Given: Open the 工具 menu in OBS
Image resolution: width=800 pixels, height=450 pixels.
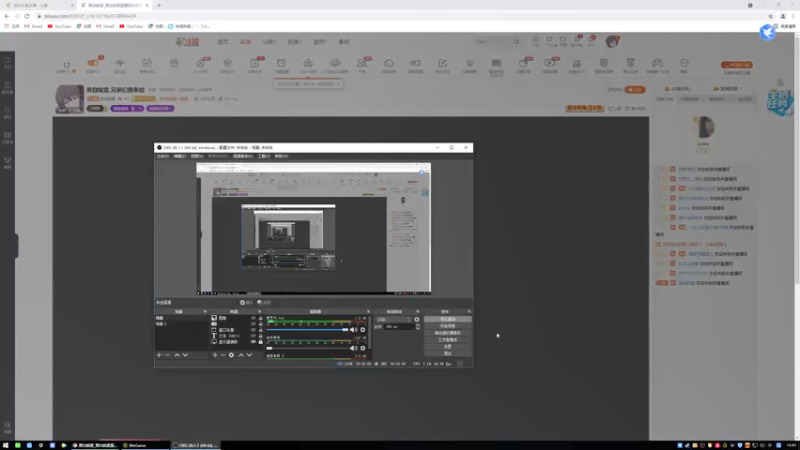Looking at the screenshot, I should coord(264,156).
